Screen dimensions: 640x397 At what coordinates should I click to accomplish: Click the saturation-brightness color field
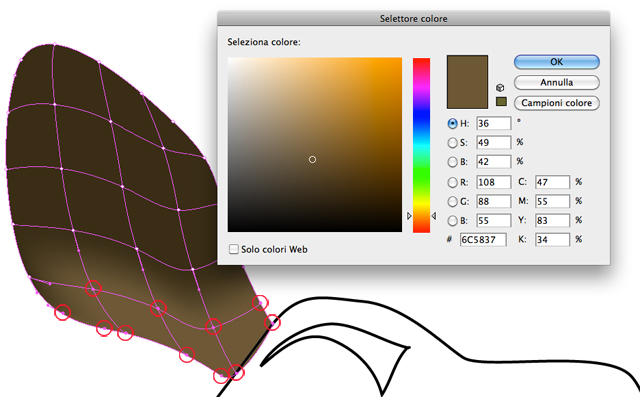point(315,145)
